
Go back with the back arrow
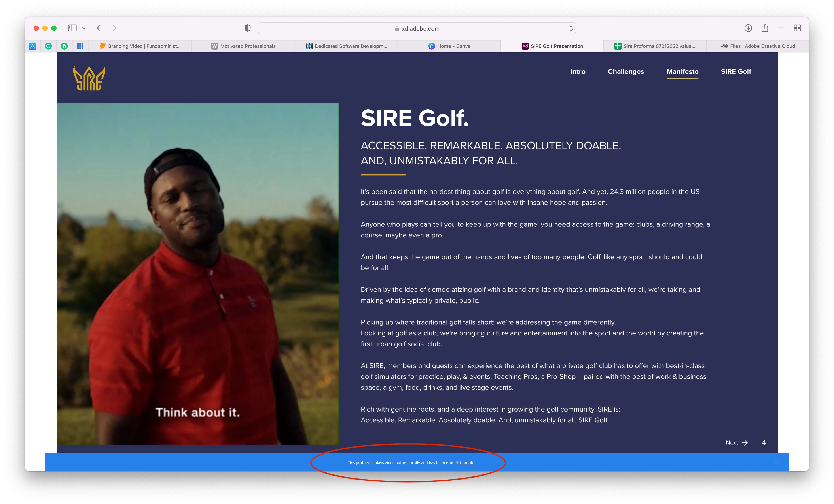pos(99,28)
